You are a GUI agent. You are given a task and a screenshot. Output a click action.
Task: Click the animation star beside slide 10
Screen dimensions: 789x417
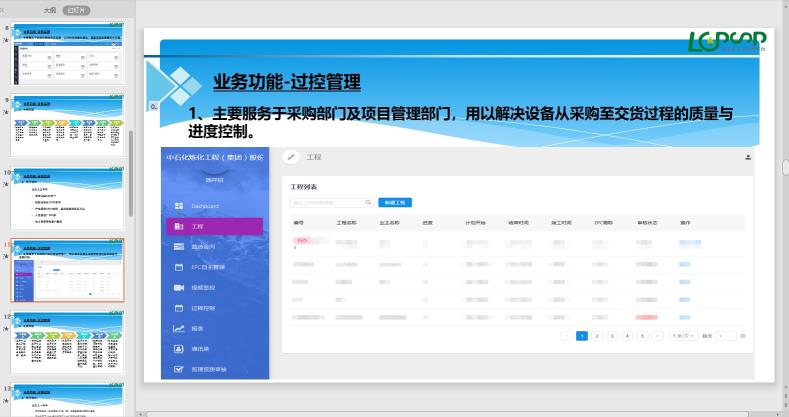coord(6,184)
